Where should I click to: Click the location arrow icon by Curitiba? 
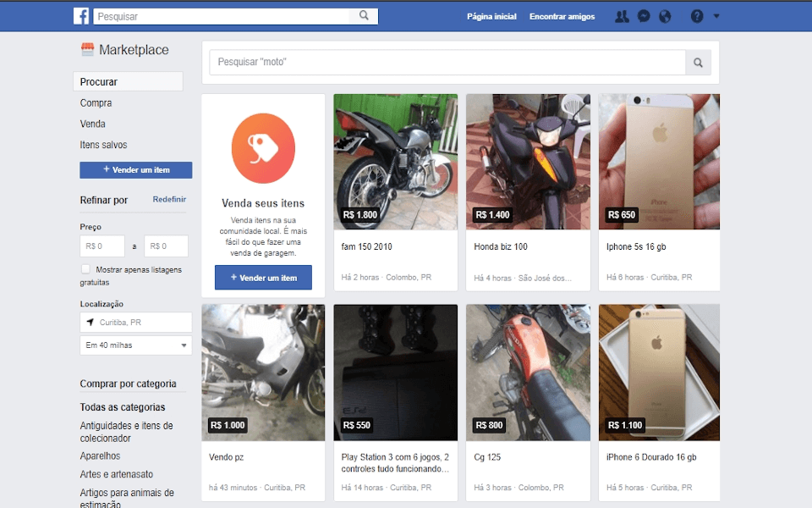[91, 322]
